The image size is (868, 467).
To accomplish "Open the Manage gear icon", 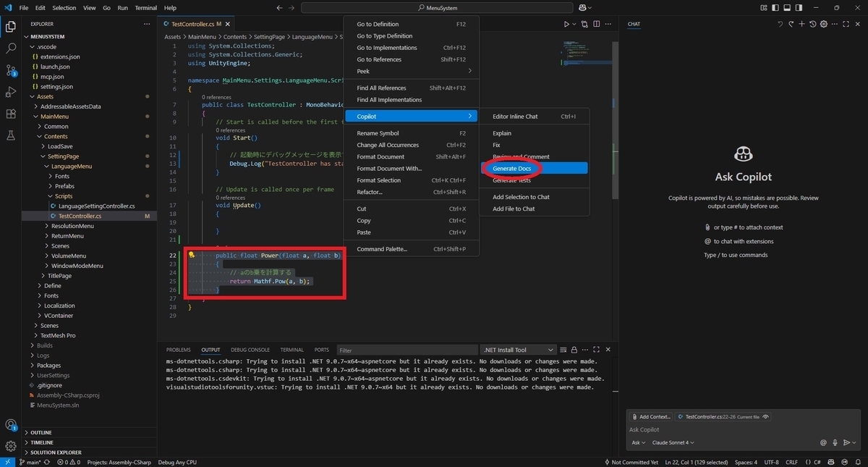I will [x=11, y=446].
